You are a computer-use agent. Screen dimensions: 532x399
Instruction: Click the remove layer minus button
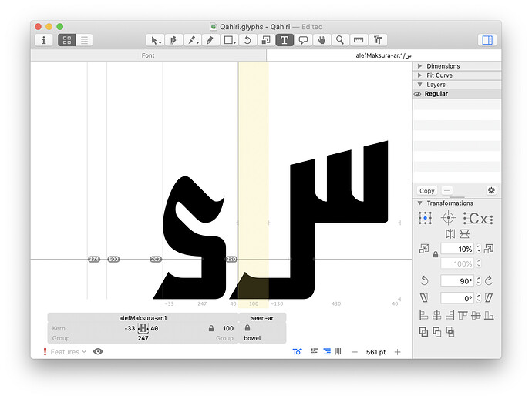[447, 191]
